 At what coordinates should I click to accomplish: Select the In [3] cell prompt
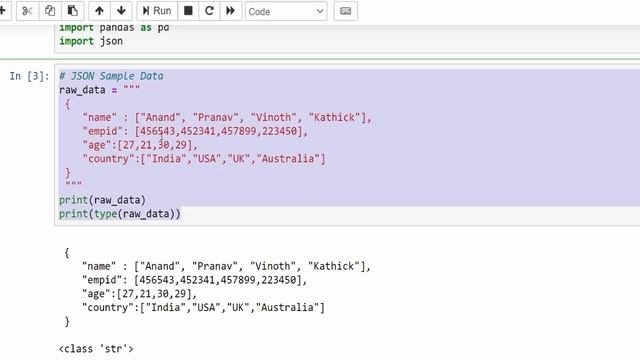point(29,76)
